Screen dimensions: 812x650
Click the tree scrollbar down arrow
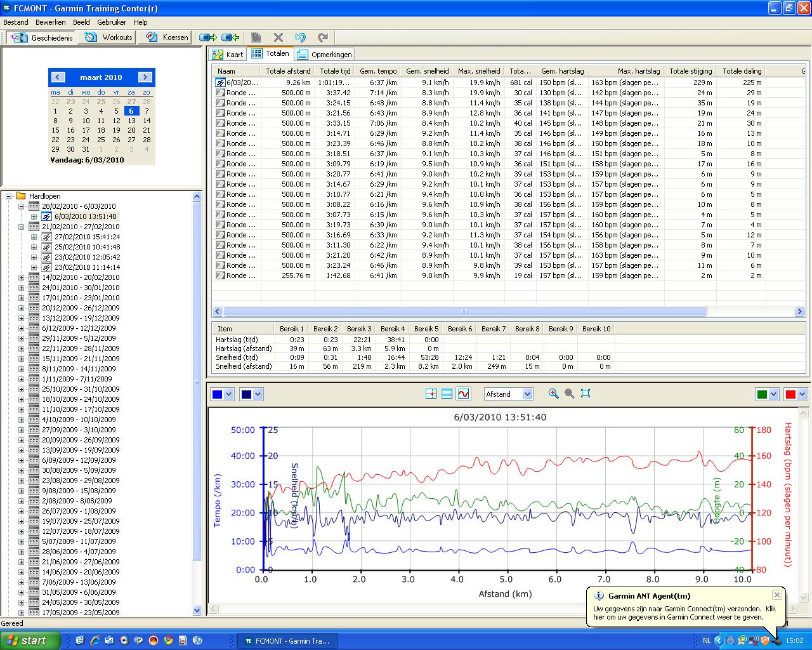pyautogui.click(x=197, y=610)
